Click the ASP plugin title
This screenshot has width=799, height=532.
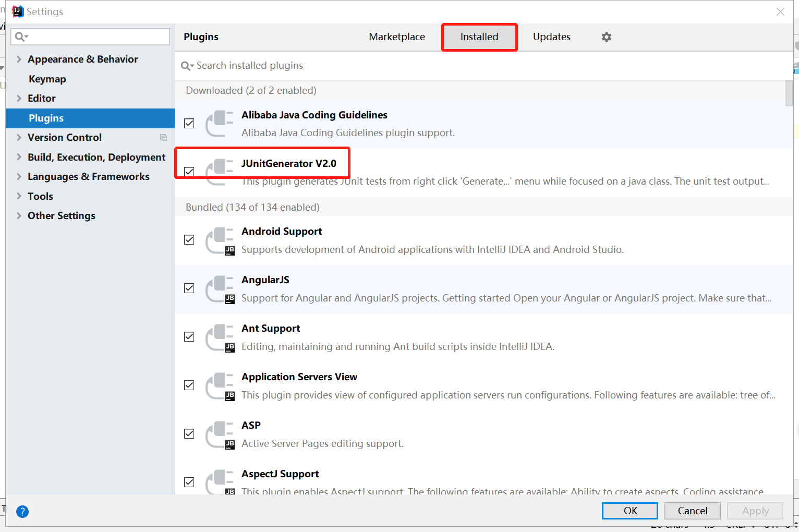251,426
